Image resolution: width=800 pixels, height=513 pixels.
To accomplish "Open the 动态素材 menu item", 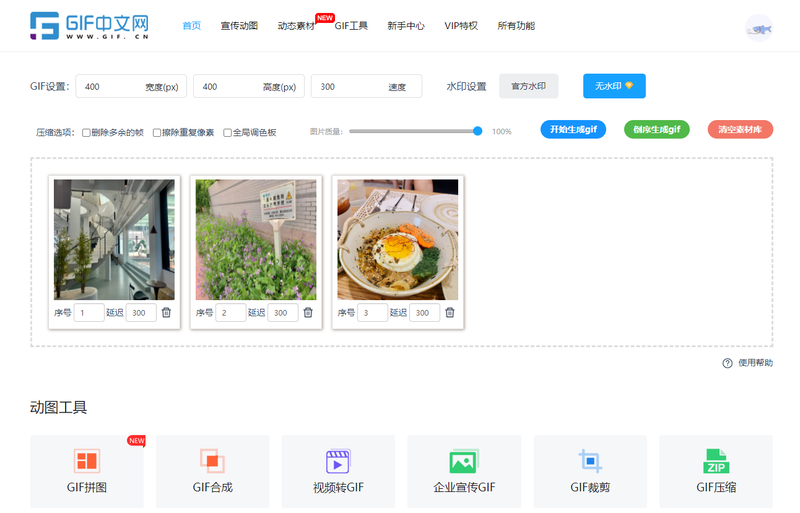I will (295, 26).
